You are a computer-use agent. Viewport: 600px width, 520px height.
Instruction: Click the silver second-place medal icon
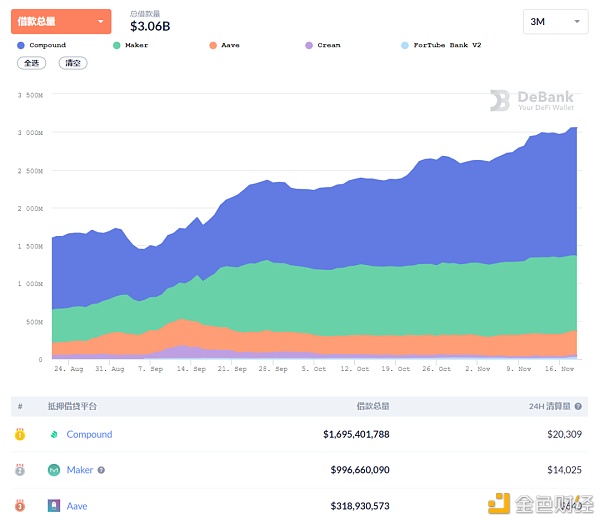pyautogui.click(x=20, y=469)
